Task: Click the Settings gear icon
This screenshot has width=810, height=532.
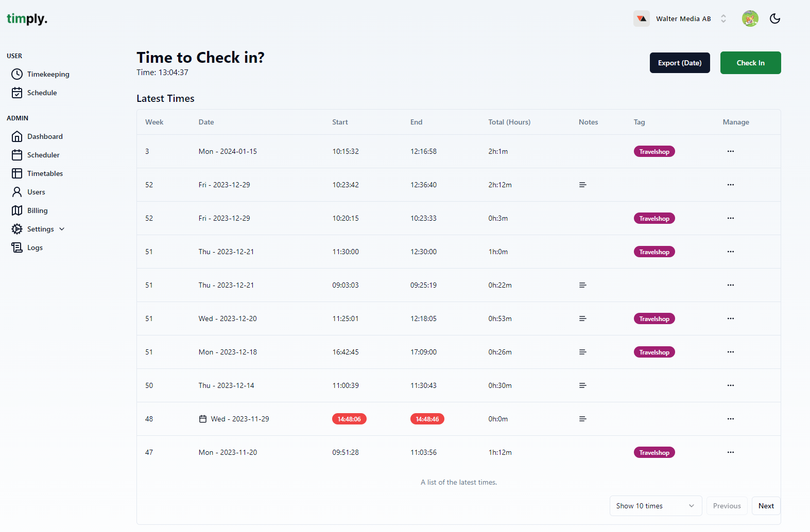Action: 17,229
